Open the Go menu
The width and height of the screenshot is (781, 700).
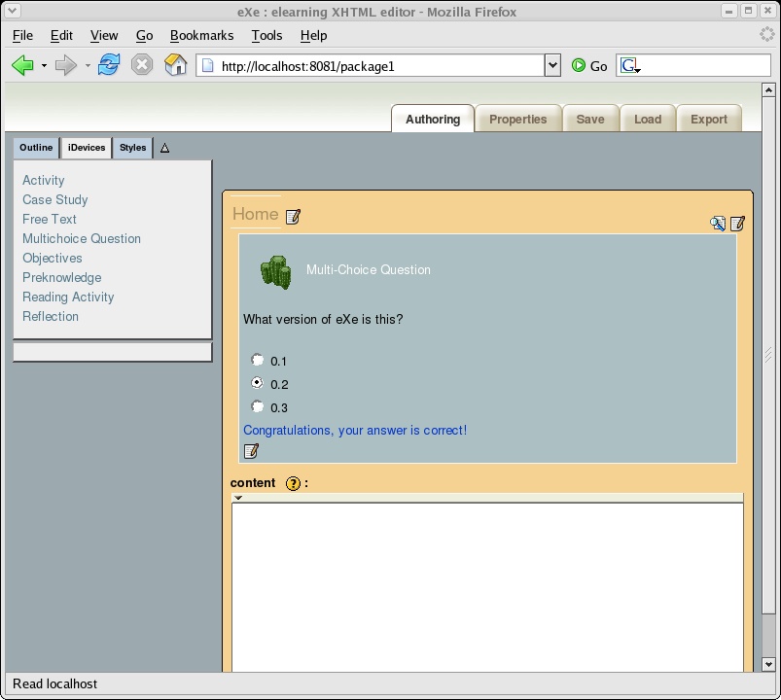point(145,35)
